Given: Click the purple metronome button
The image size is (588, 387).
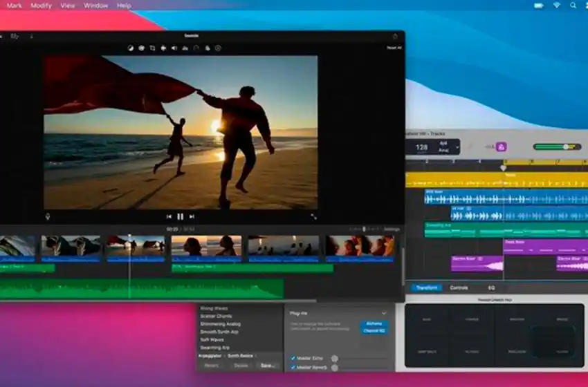Looking at the screenshot, I should pyautogui.click(x=501, y=147).
